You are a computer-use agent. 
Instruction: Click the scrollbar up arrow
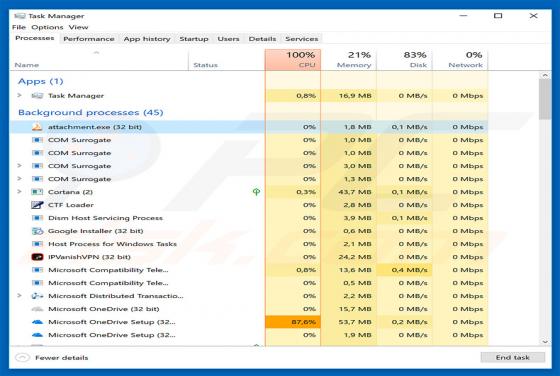(545, 75)
